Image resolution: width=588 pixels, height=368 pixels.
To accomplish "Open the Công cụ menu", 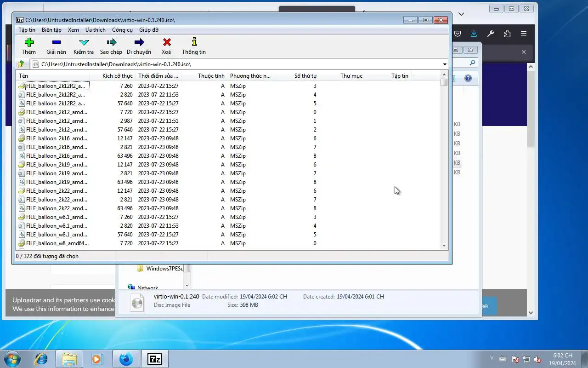I will coord(122,30).
